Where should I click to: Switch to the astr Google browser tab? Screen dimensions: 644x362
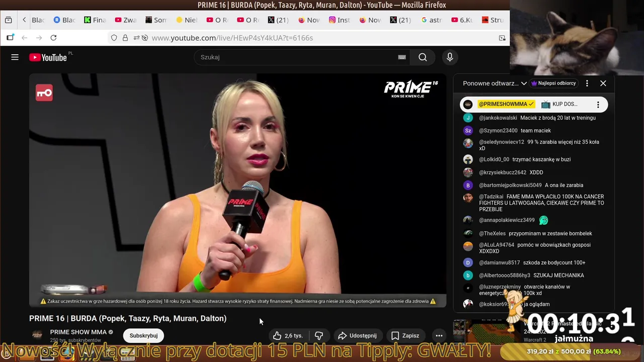pos(432,20)
